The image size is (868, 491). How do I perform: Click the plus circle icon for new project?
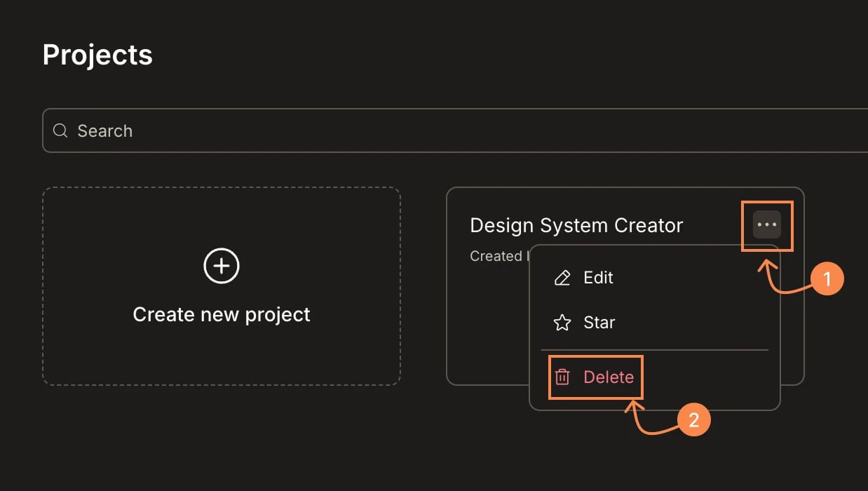click(222, 266)
